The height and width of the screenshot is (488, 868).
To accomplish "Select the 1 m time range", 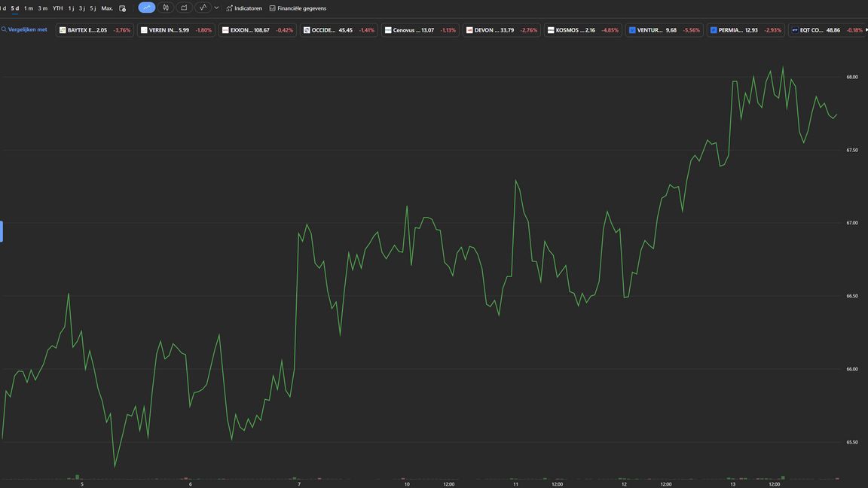I will [x=29, y=8].
